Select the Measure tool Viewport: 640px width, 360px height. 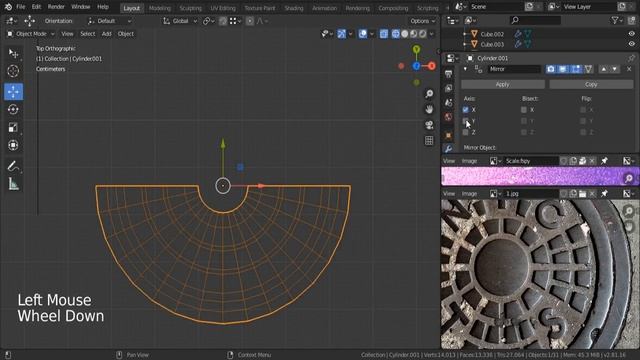click(13, 184)
